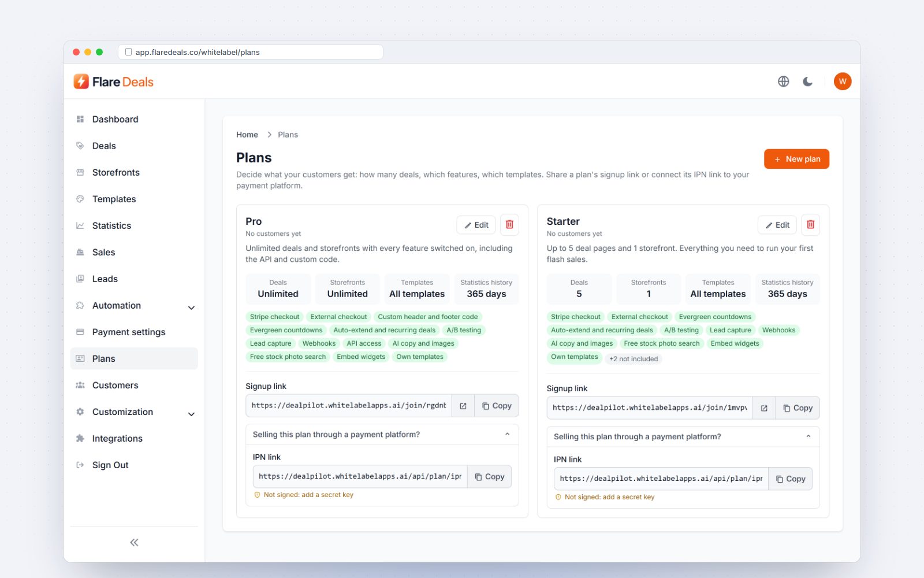
Task: Click the Sales sidebar icon
Action: coord(80,252)
